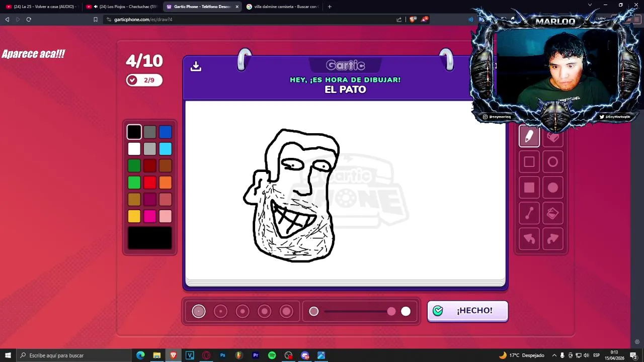This screenshot has height=362, width=644.
Task: Select the pencil drawing tool
Action: [x=529, y=136]
